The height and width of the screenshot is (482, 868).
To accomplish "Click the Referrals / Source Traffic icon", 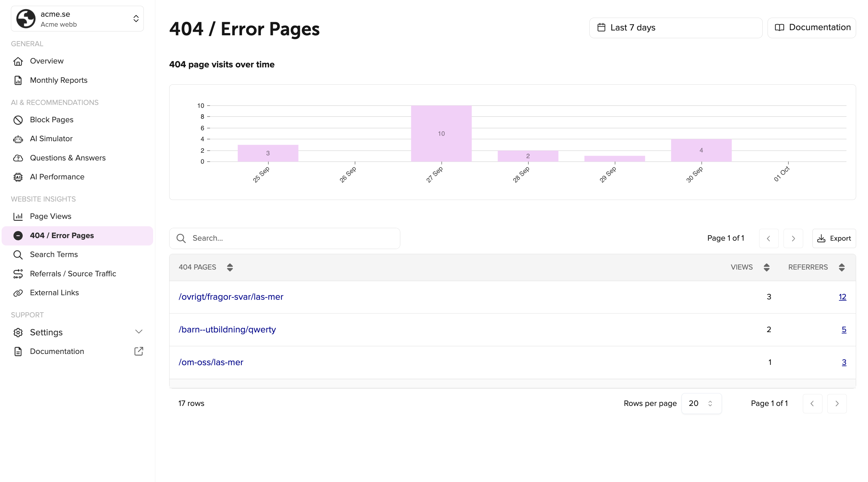I will pos(18,274).
